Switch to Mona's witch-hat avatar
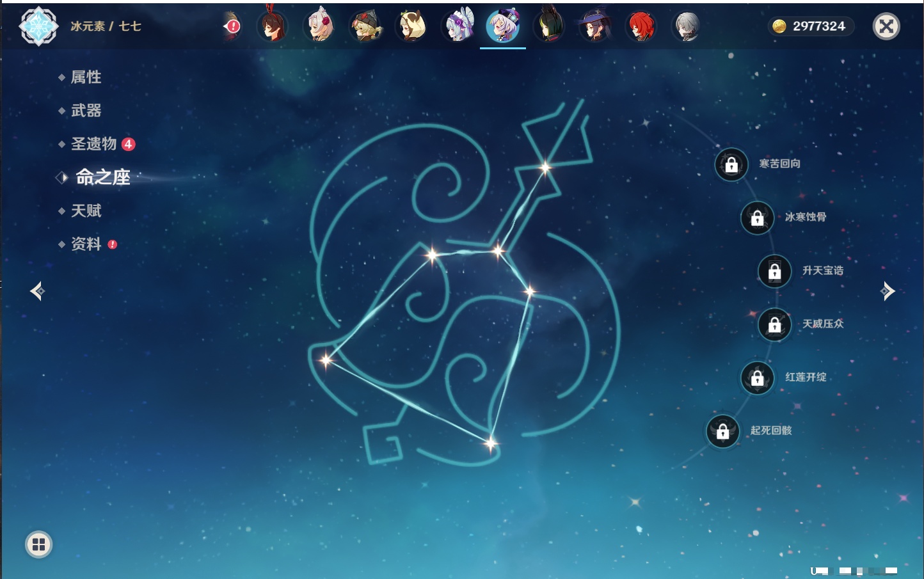 tap(594, 26)
